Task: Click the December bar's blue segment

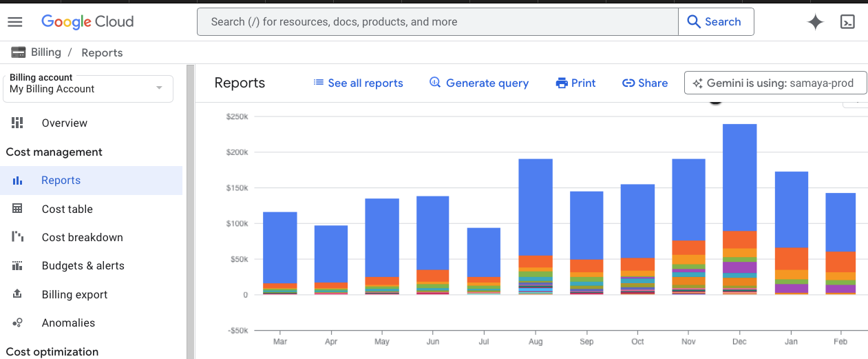Action: pyautogui.click(x=739, y=177)
